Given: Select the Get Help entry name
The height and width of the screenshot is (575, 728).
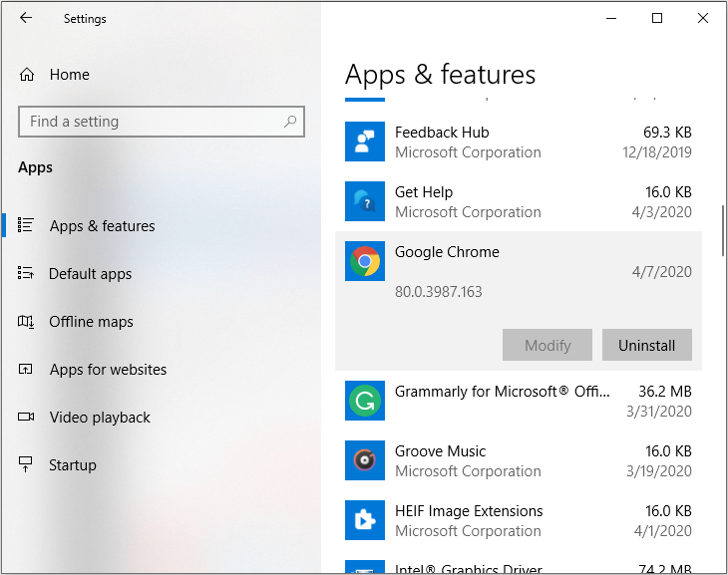Looking at the screenshot, I should [x=424, y=192].
